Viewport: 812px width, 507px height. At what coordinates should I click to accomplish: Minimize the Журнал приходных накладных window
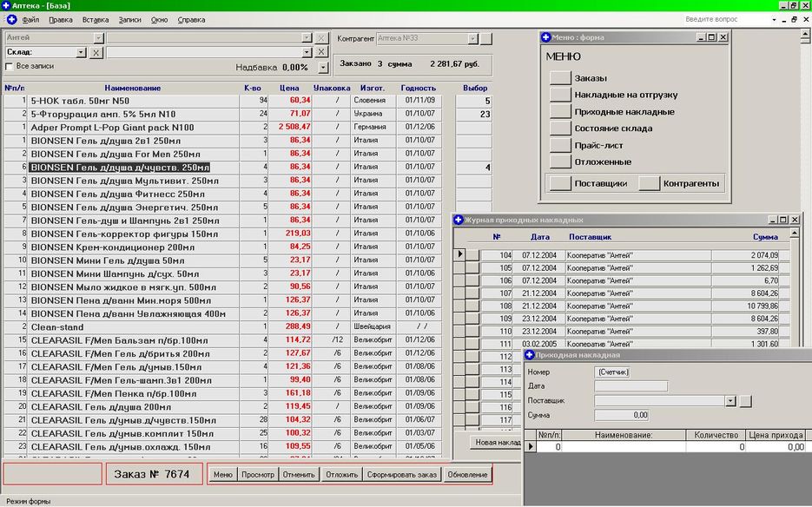click(773, 221)
